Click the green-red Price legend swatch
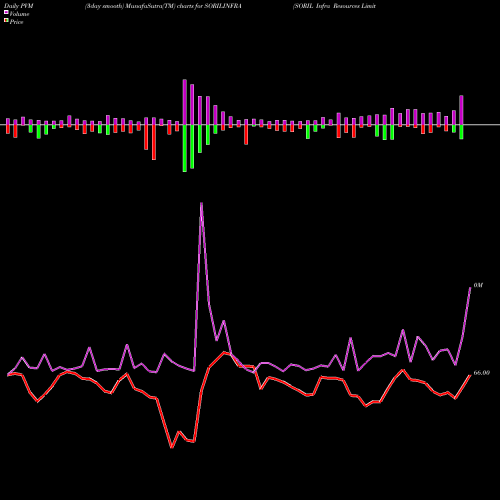The height and width of the screenshot is (500, 500). (6, 21)
